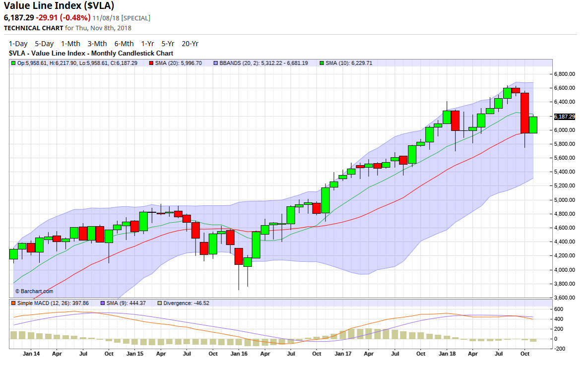
Task: Click the purple SMA (9) legend swatch
Action: (103, 303)
